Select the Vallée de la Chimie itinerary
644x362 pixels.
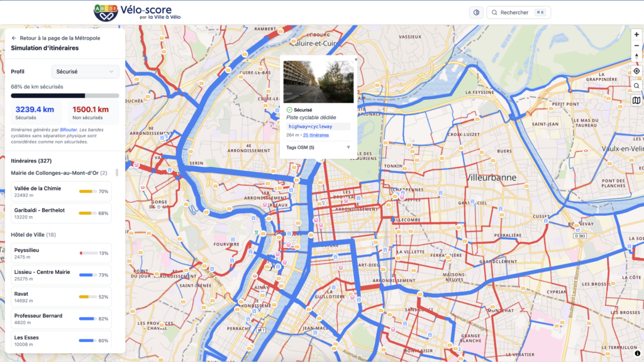(x=61, y=191)
